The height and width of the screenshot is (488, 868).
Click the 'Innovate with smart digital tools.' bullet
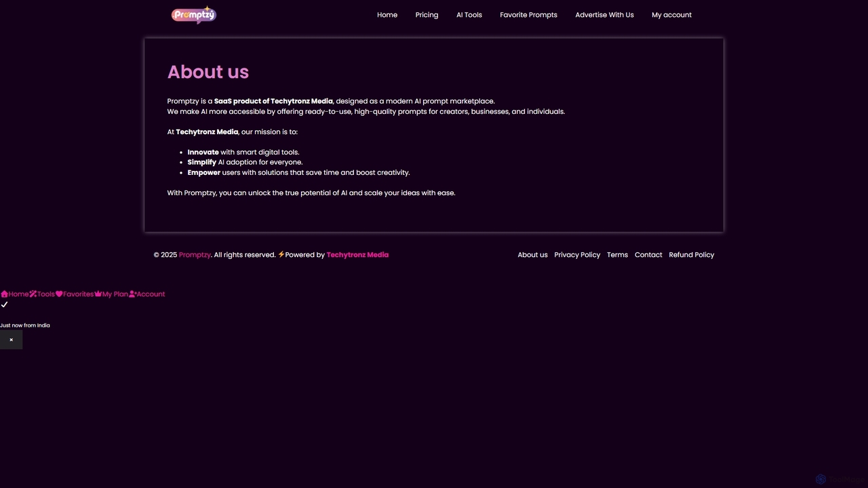point(243,152)
